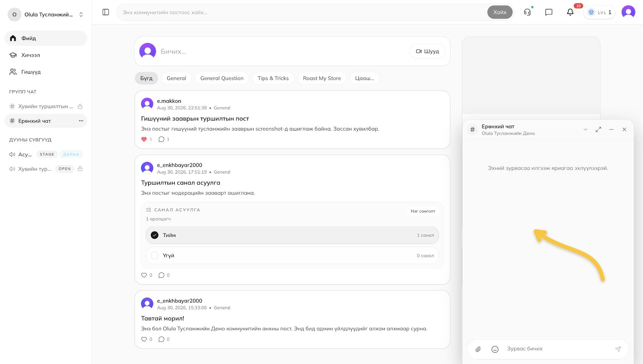Expand more categories with Цааш...
The image size is (643, 364).
tap(365, 78)
